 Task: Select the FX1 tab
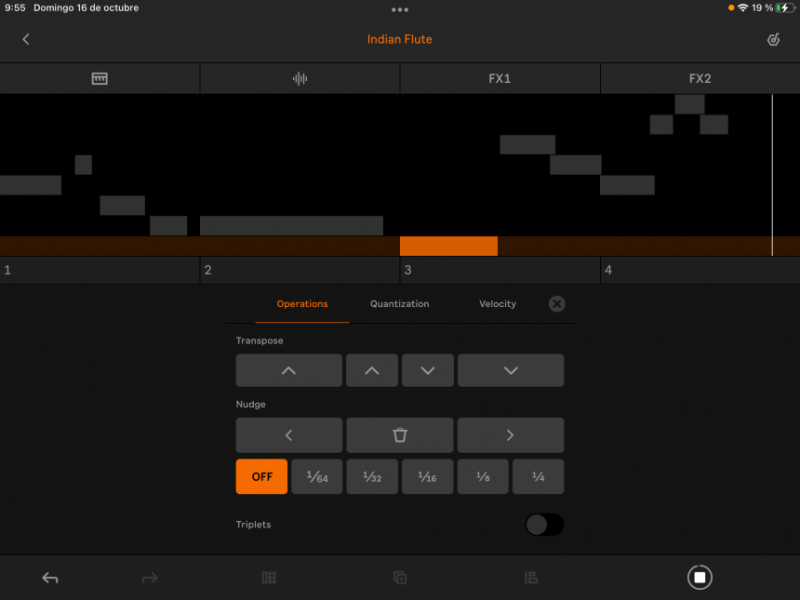[x=500, y=78]
